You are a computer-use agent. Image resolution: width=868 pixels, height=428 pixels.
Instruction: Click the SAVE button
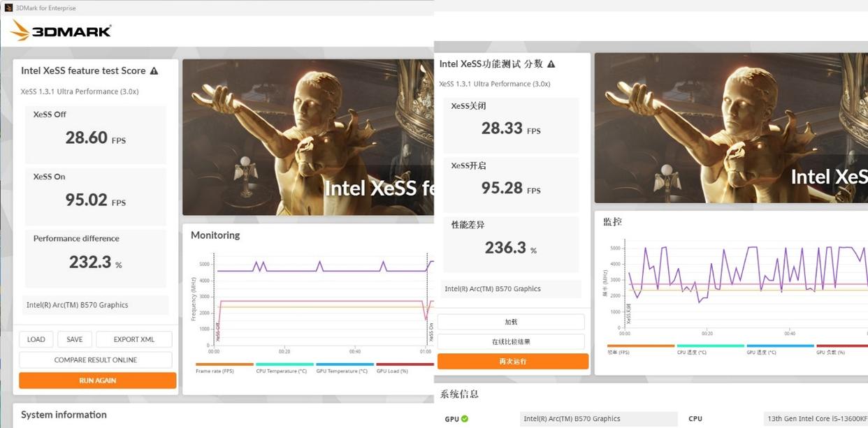tap(75, 339)
